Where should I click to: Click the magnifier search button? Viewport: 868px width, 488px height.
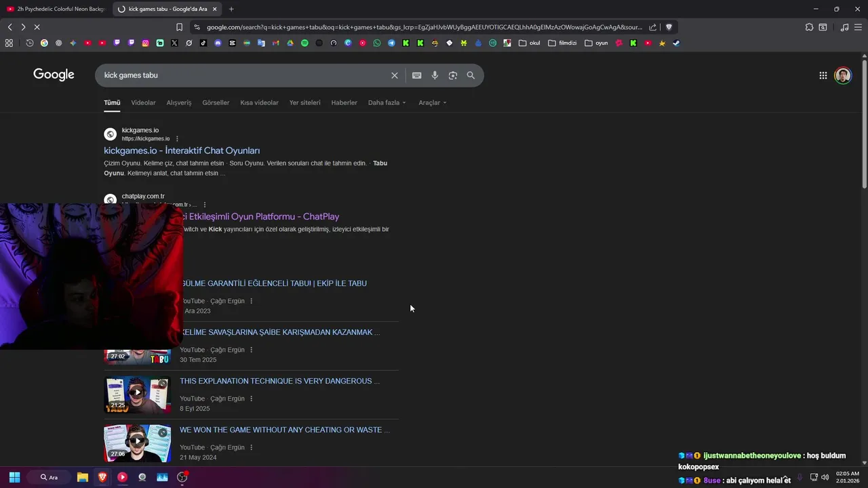click(x=471, y=75)
